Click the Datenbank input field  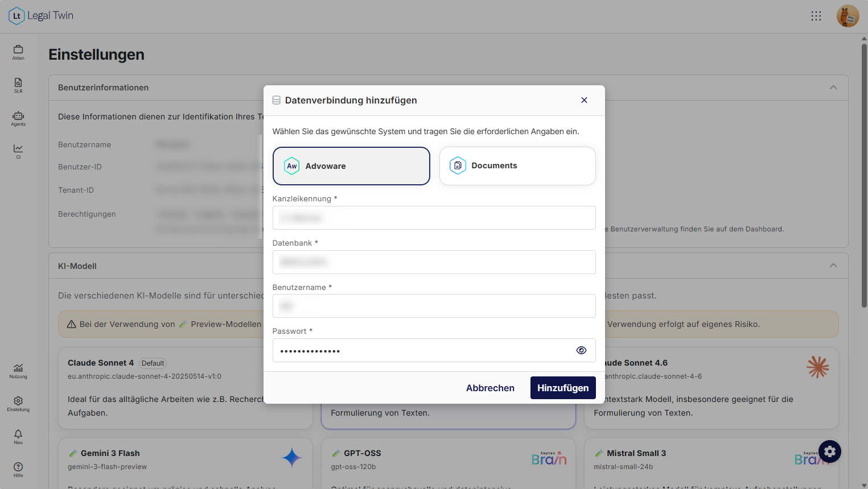[x=434, y=262]
